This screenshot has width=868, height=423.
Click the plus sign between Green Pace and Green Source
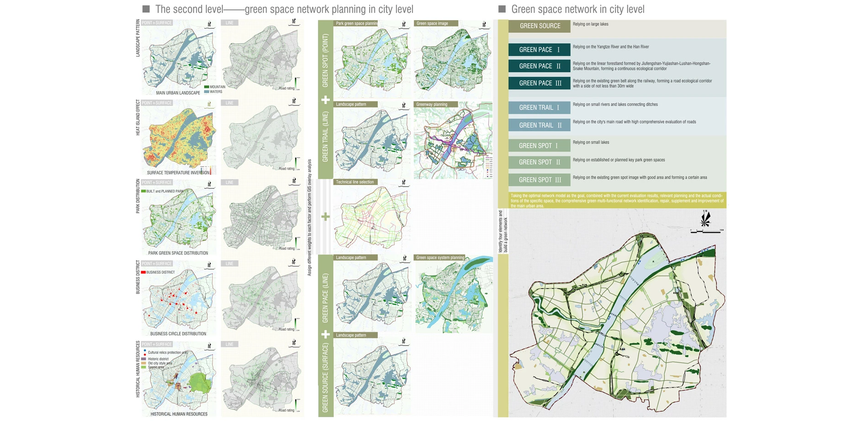click(325, 334)
